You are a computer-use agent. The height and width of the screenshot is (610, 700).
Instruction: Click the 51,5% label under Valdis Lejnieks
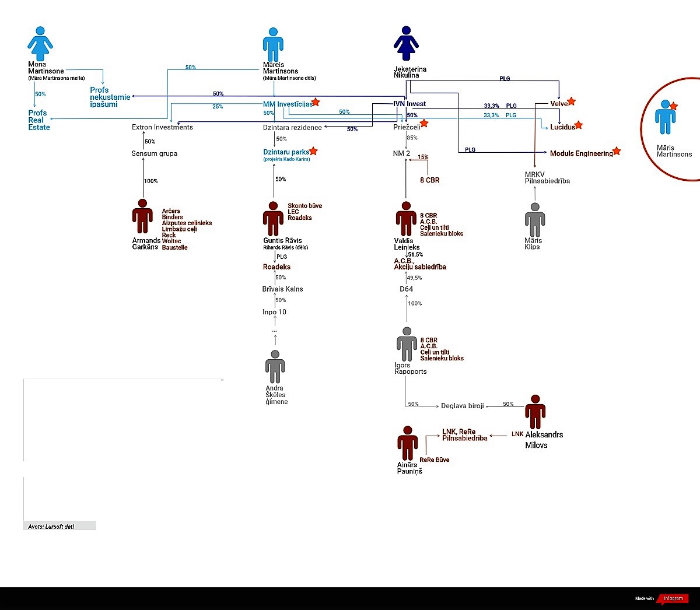pyautogui.click(x=415, y=255)
